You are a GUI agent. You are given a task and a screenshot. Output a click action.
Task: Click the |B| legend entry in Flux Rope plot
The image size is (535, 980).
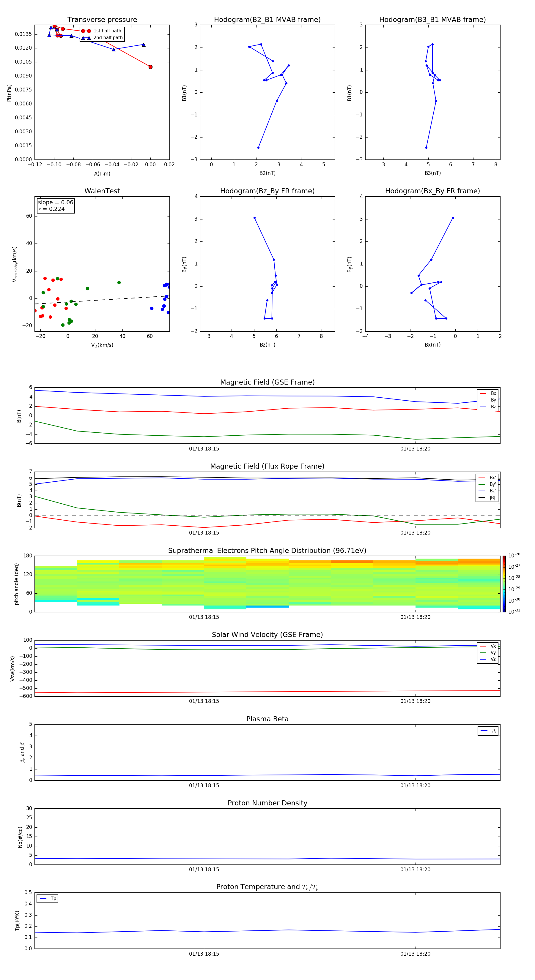pyautogui.click(x=487, y=498)
